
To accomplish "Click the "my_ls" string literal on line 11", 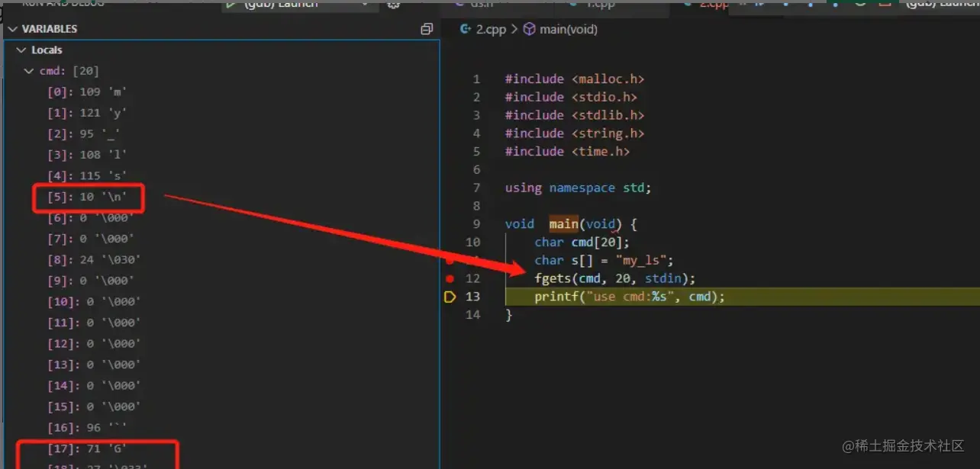I will click(641, 260).
